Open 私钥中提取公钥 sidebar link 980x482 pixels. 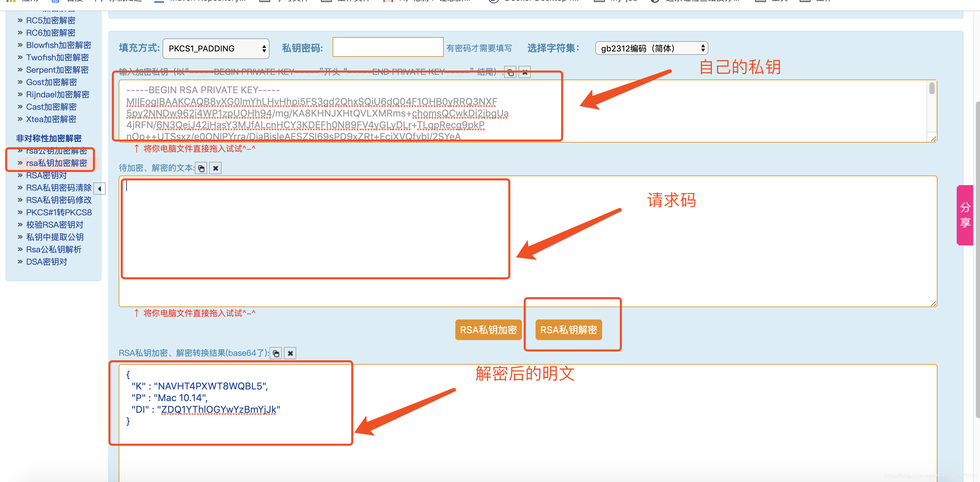click(x=55, y=237)
